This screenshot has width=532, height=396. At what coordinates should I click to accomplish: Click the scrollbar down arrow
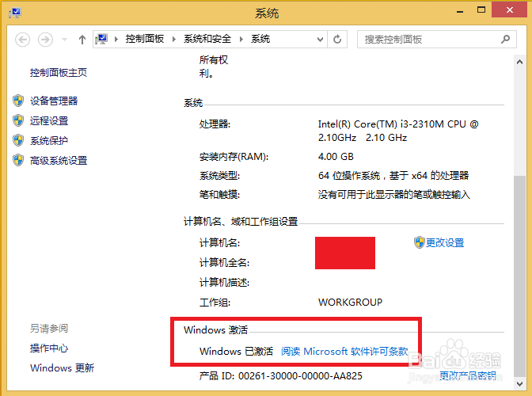click(519, 384)
